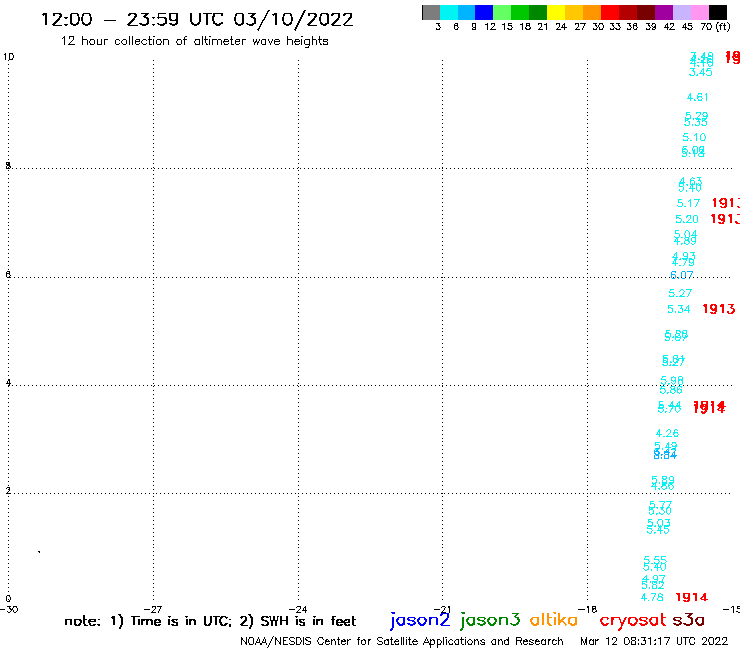Click the dark red "s3a" satellite legend label
The height and width of the screenshot is (650, 740).
coord(689,620)
